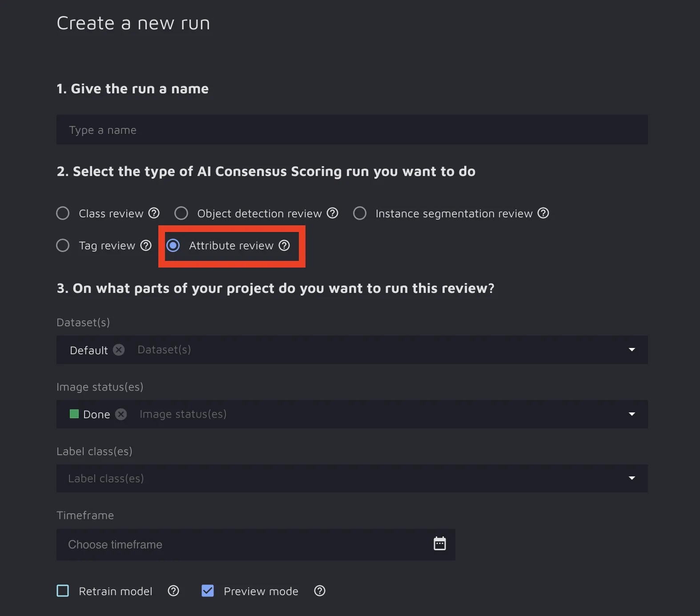Click the help icon for Retrain model
Screen dimensions: 700x616
[x=173, y=591]
